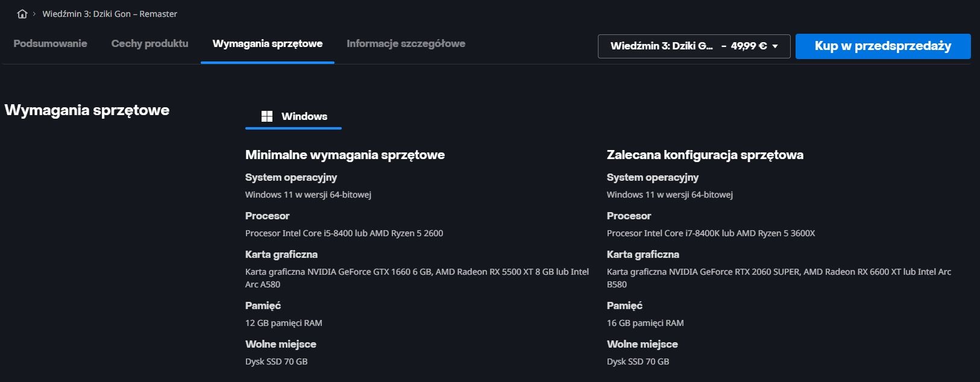Click Kup w przedsprzedaży button
This screenshot has height=382, width=980.
883,46
